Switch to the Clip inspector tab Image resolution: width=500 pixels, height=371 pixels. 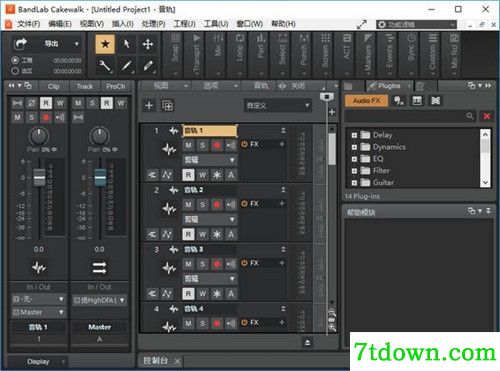pos(53,86)
